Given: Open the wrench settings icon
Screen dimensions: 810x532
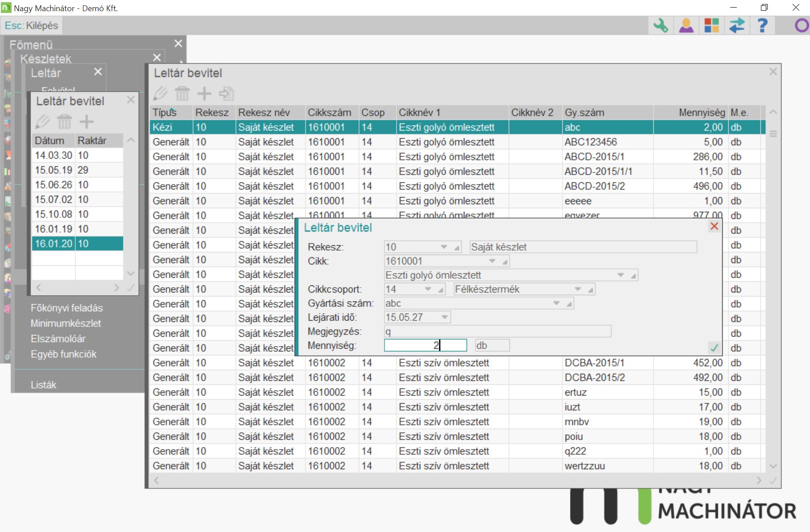Looking at the screenshot, I should coord(661,25).
